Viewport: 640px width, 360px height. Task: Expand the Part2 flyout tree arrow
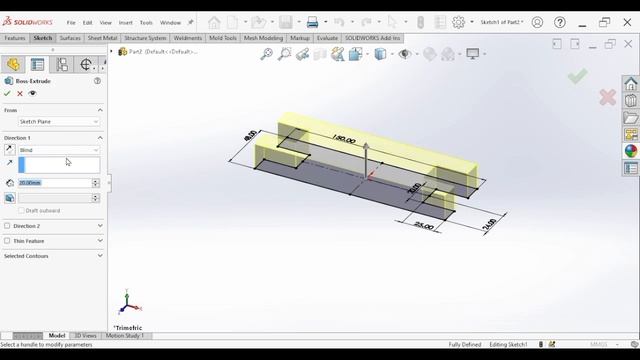[111, 51]
